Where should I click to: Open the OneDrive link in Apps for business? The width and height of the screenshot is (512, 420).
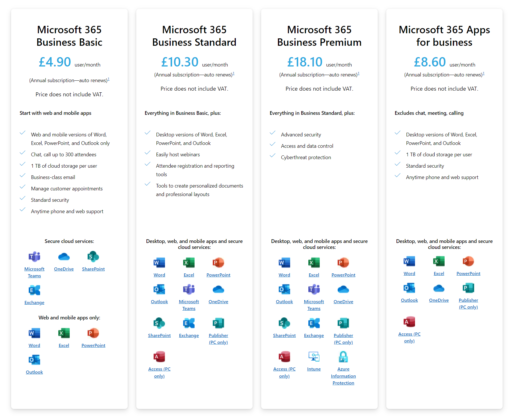click(439, 300)
